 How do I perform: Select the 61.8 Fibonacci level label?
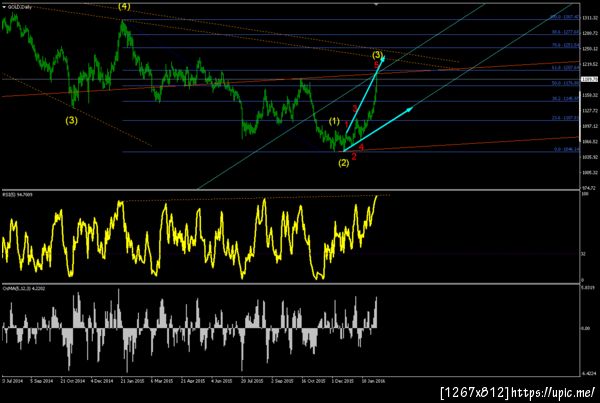(x=565, y=68)
